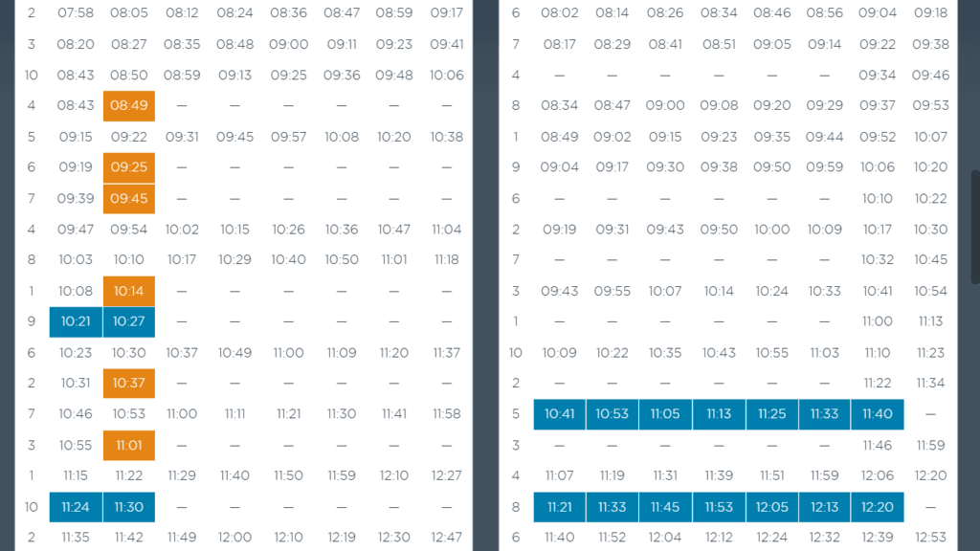Click the orange-highlighted 10:37 time cell
The image size is (980, 551).
pyautogui.click(x=129, y=384)
